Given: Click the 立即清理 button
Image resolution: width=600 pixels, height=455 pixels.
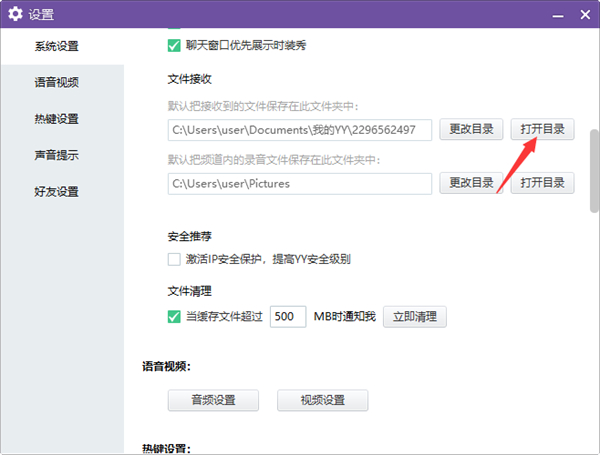Looking at the screenshot, I should pos(415,316).
